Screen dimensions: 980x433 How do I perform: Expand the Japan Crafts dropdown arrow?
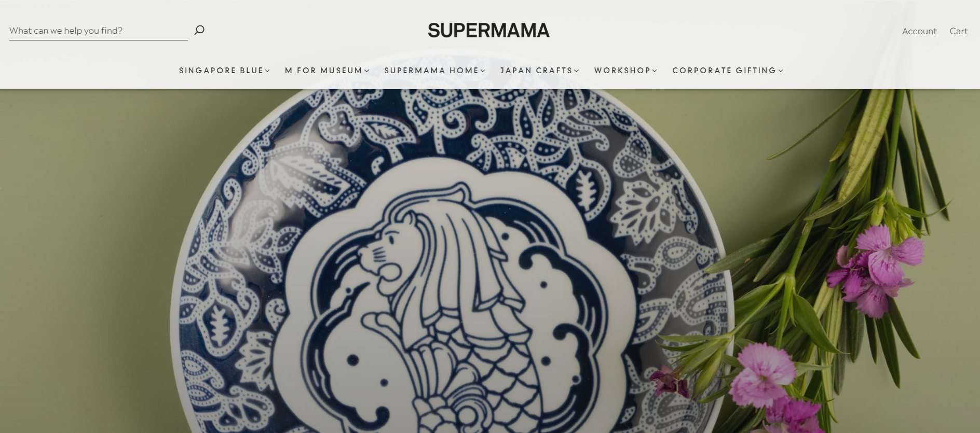[x=577, y=71]
